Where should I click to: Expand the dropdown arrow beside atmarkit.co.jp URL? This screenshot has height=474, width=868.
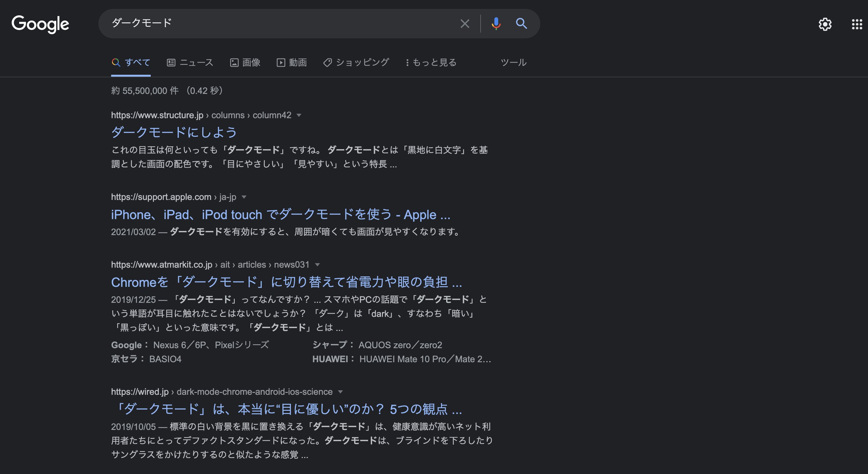[x=317, y=265]
